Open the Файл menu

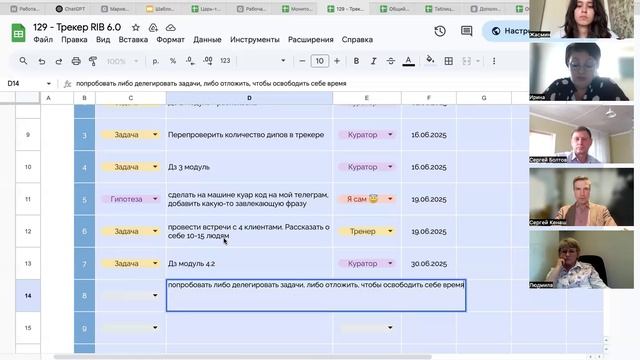(43, 40)
